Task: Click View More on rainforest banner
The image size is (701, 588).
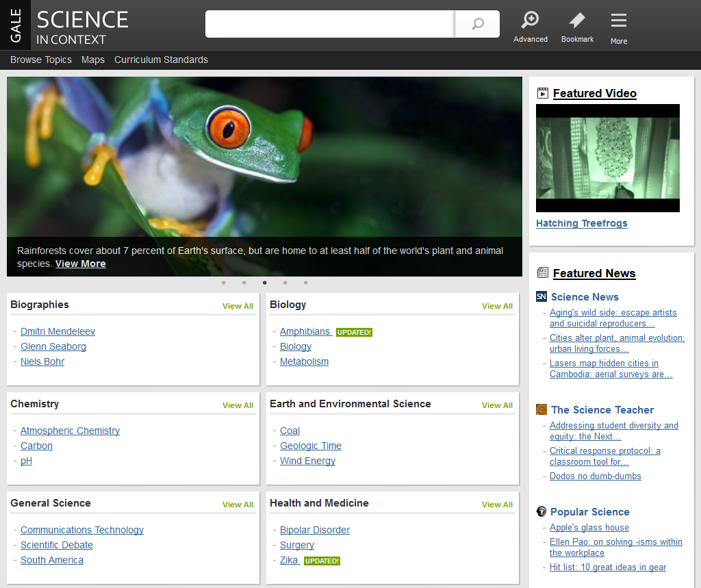Action: tap(81, 264)
